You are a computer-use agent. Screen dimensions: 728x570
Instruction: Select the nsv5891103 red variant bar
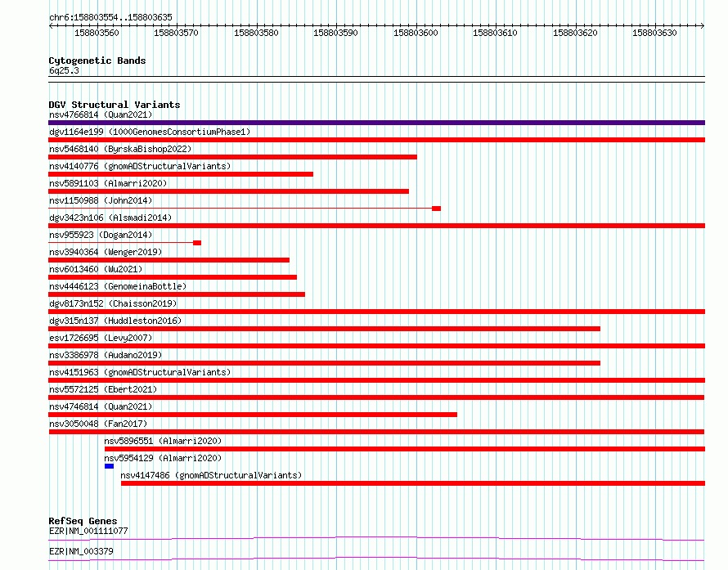228,191
